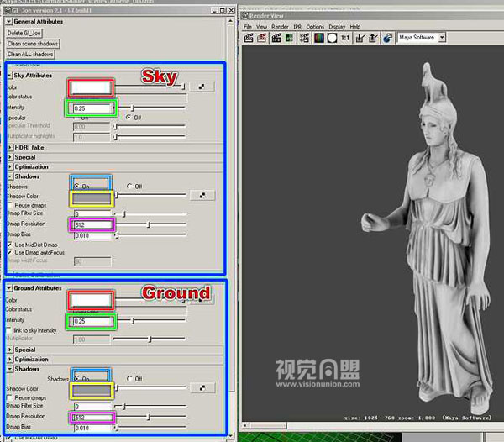
Task: Keep the current image in Render View
Action: [x=360, y=38]
